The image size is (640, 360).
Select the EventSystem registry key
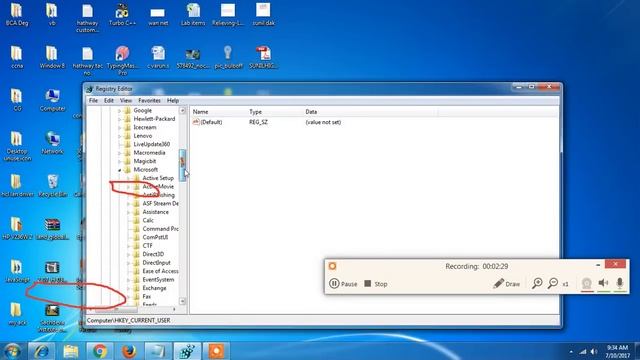pyautogui.click(x=158, y=280)
